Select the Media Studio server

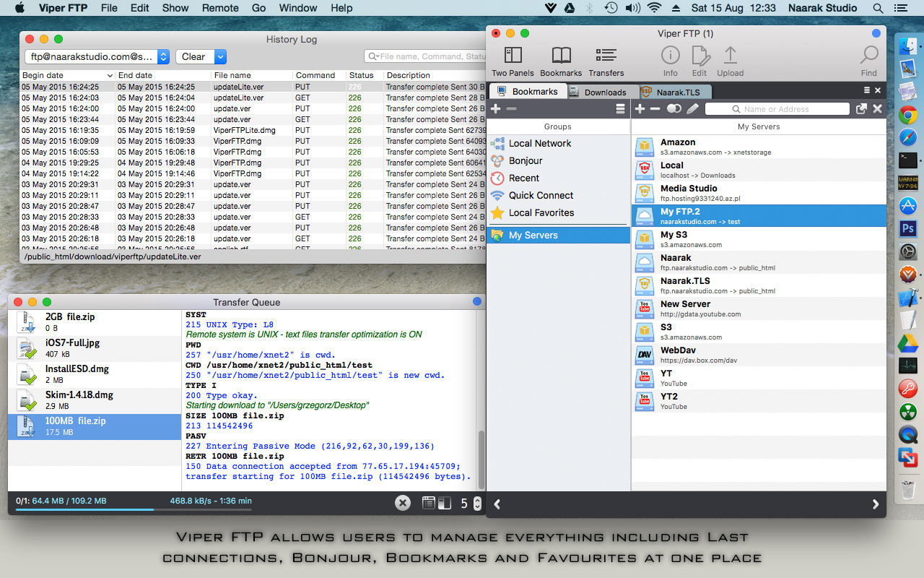pos(759,193)
